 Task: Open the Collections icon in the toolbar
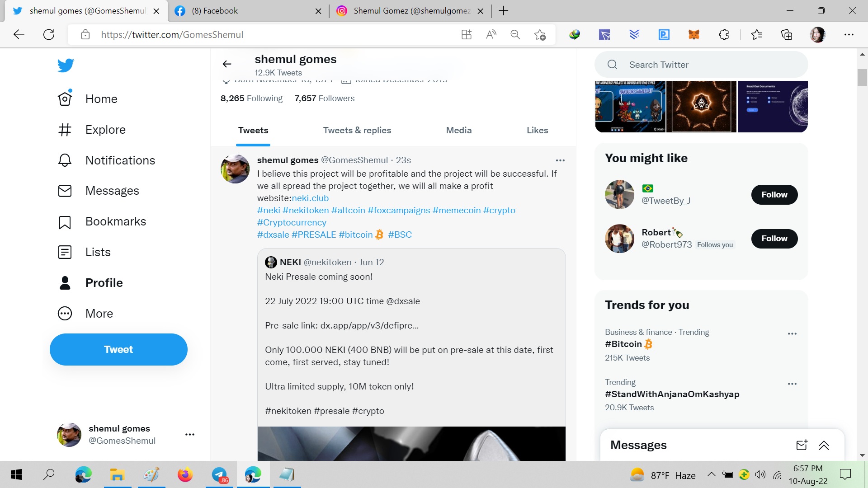point(787,34)
